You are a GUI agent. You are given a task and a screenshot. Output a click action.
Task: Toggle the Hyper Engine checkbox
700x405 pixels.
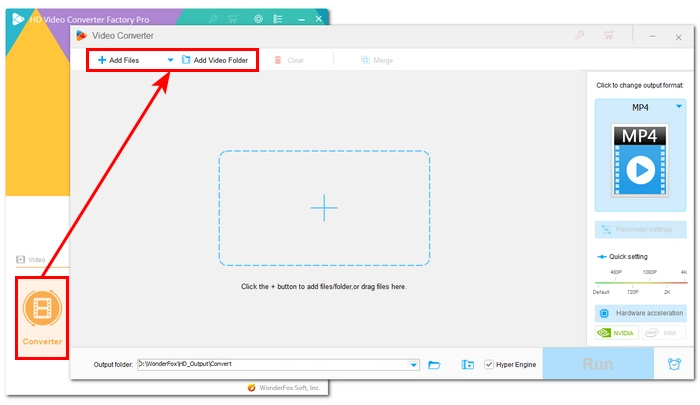tap(489, 365)
